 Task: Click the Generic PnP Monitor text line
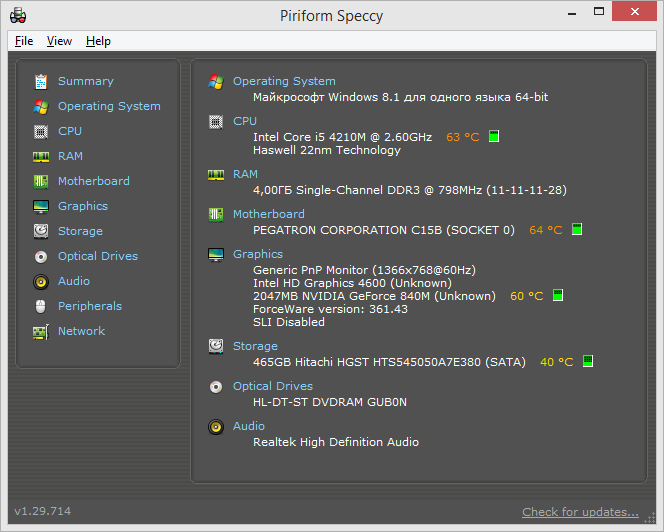coord(365,270)
